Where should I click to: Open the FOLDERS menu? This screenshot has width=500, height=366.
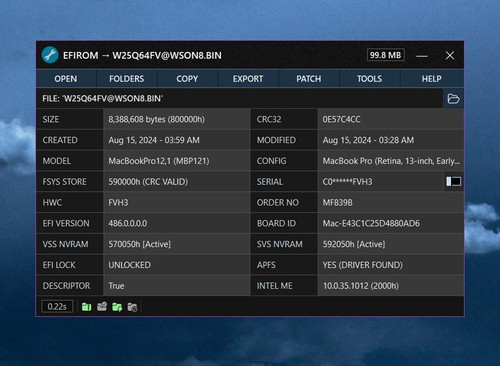[x=127, y=79]
